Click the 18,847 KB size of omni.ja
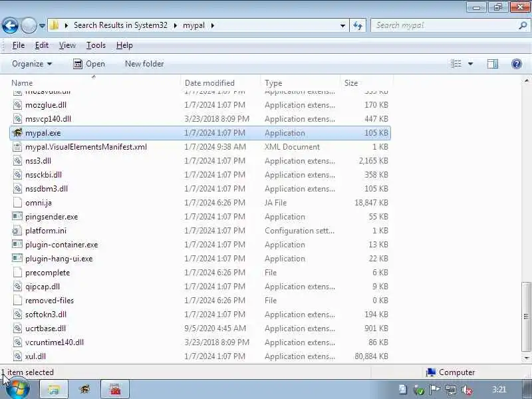 click(x=371, y=203)
